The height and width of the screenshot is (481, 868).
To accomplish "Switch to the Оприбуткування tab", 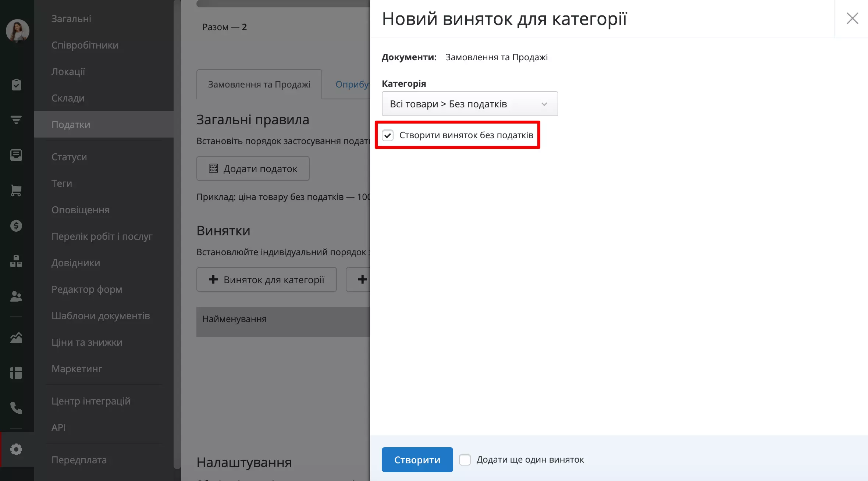I will [x=352, y=84].
